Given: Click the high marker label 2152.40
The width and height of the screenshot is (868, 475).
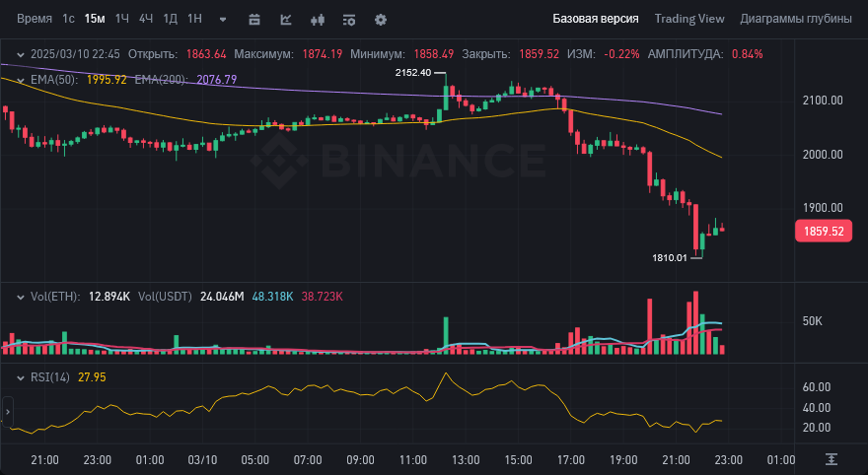Looking at the screenshot, I should click(x=413, y=73).
